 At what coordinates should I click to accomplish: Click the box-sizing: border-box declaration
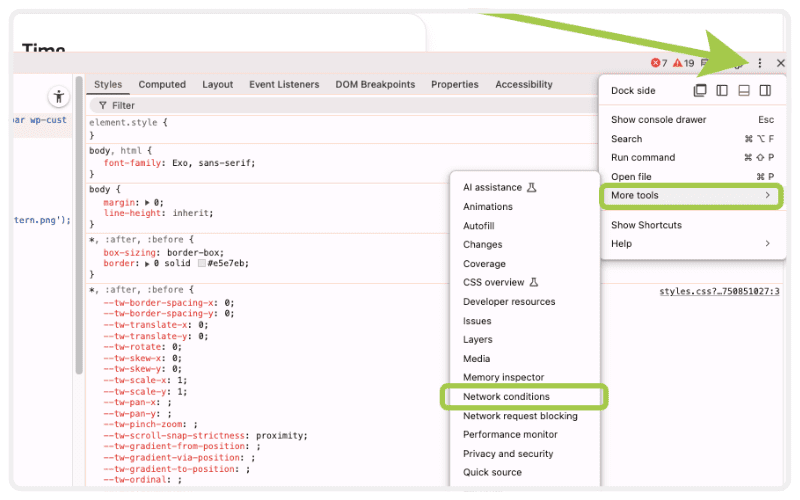pos(163,253)
